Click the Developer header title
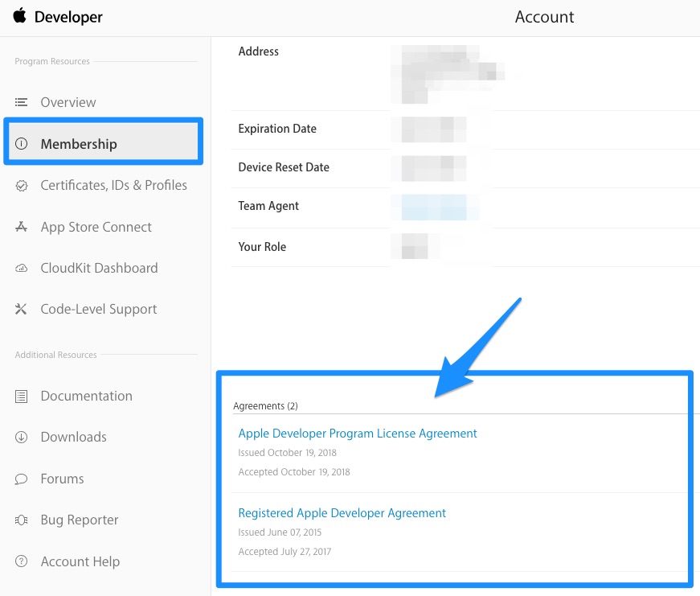Screen dimensions: 700x596 pos(68,17)
